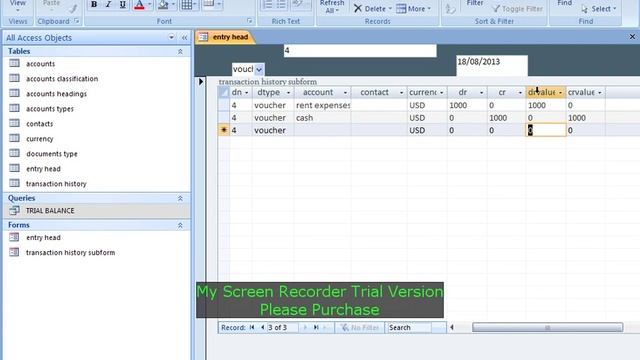Click the subform select-all corner box
The height and width of the screenshot is (360, 640).
click(x=224, y=93)
